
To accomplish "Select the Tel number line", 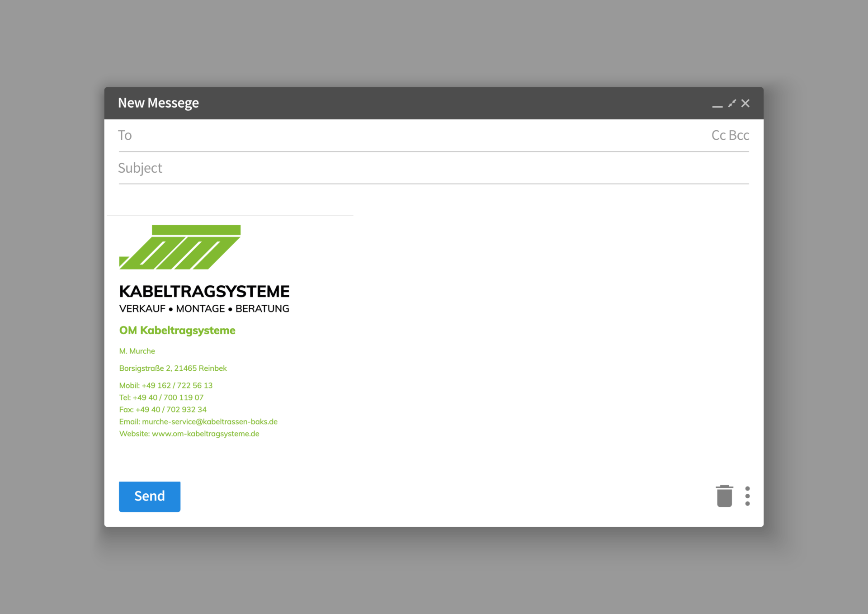I will pyautogui.click(x=161, y=397).
